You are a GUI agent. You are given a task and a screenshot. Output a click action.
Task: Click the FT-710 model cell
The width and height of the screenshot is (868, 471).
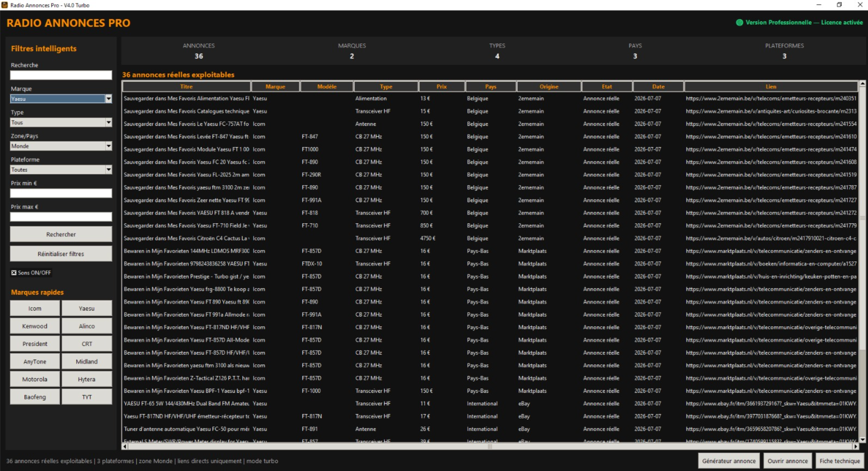tap(310, 226)
